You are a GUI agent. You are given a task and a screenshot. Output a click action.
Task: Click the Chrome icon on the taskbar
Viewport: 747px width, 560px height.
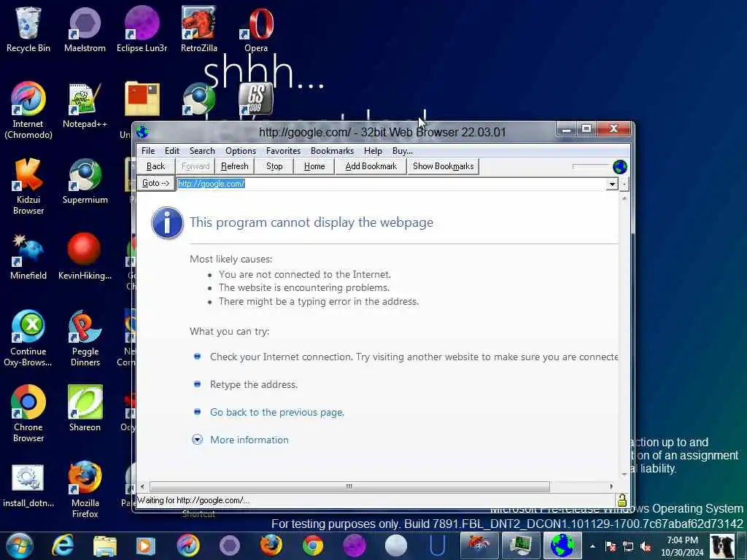[312, 545]
